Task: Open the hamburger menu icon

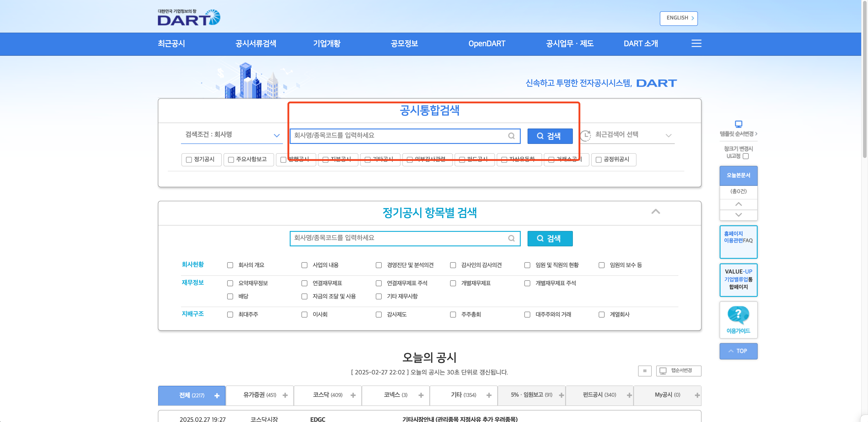Action: click(x=696, y=44)
